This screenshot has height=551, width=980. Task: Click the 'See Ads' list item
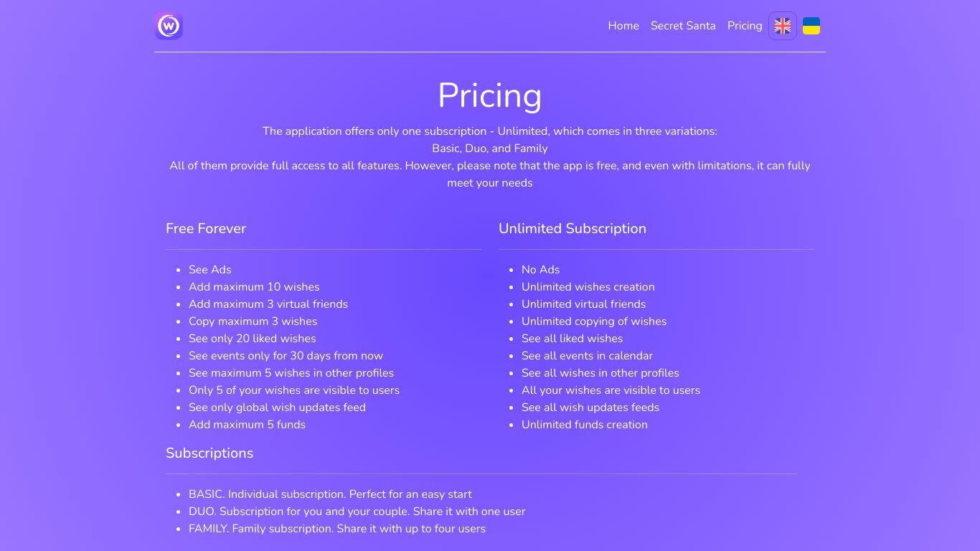pyautogui.click(x=210, y=270)
